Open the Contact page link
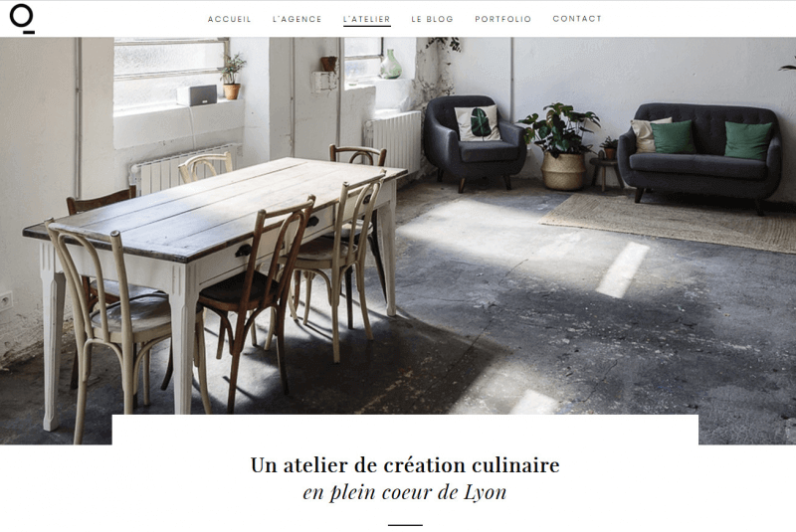 577,19
